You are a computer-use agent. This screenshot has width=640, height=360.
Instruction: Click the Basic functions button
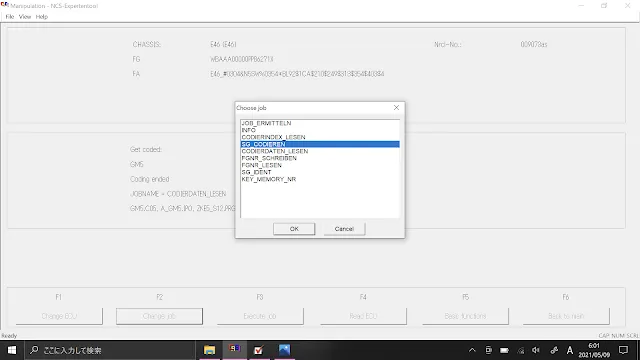(x=465, y=316)
